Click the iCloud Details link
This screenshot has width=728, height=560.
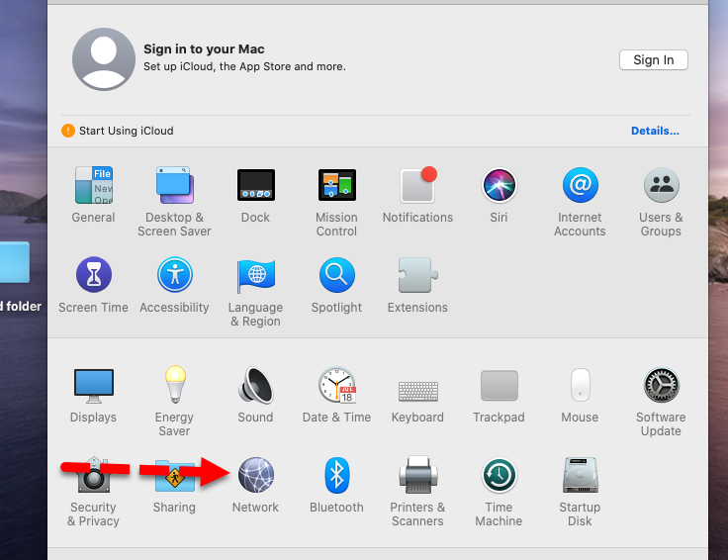(655, 131)
